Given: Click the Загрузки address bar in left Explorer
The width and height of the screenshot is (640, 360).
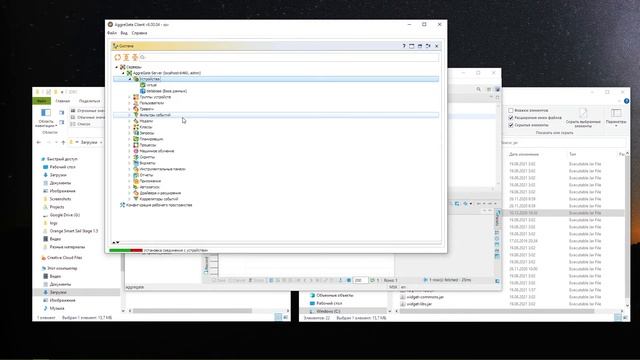Looking at the screenshot, I should 86,142.
